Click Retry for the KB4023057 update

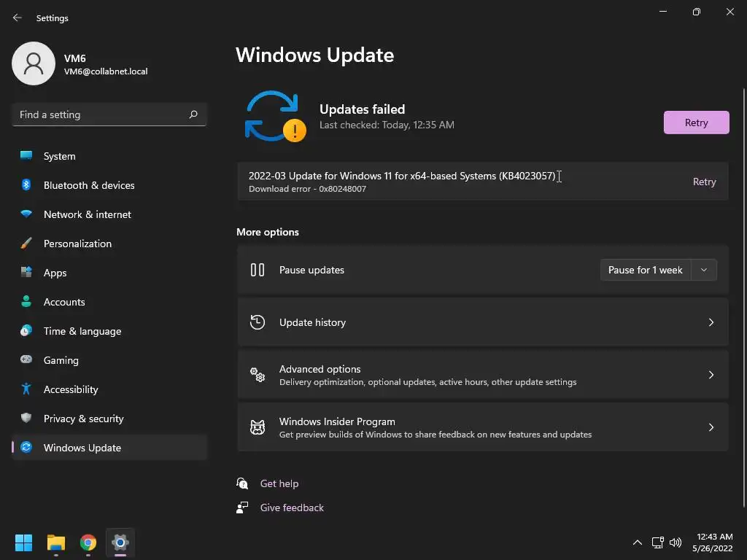704,182
